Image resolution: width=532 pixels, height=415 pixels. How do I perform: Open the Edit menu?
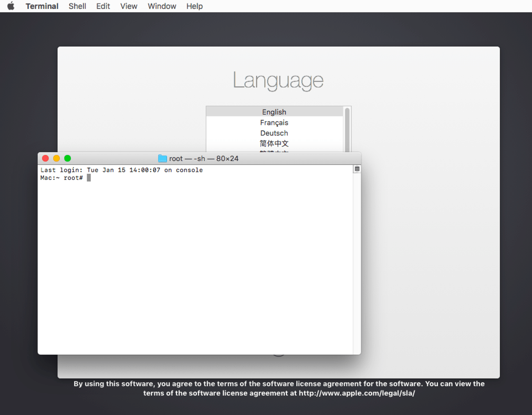point(103,6)
